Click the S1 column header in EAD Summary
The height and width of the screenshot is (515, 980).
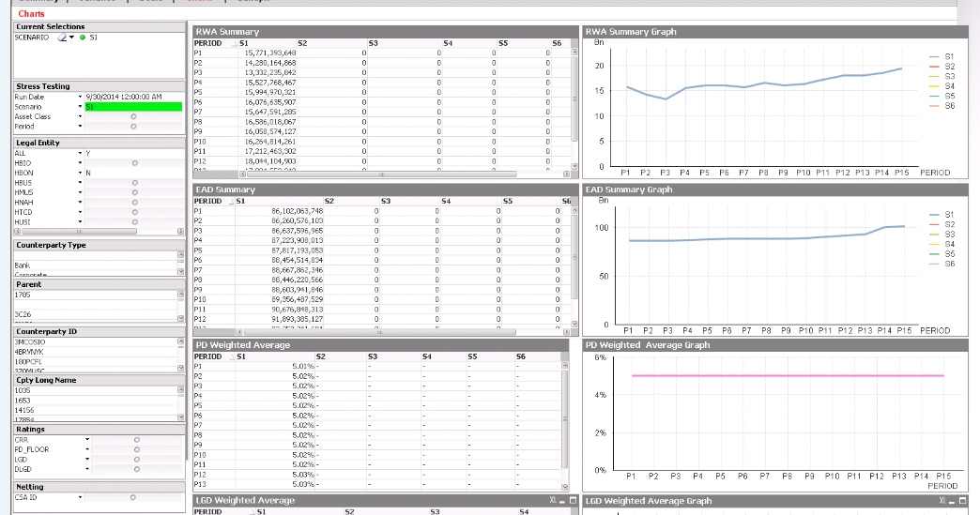240,201
